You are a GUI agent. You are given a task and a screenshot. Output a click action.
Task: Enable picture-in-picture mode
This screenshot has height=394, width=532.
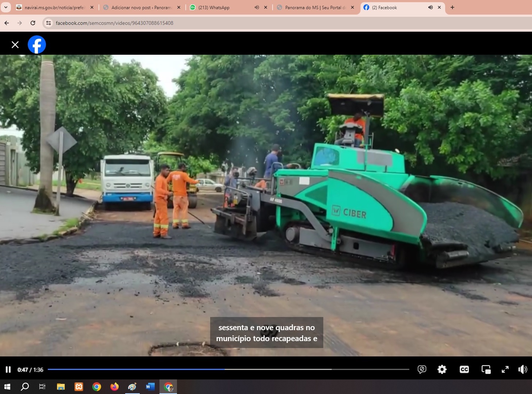tap(486, 370)
